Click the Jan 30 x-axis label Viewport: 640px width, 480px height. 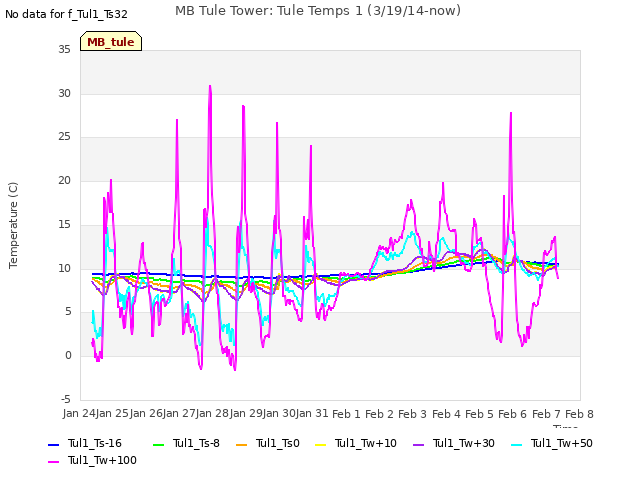point(279,413)
